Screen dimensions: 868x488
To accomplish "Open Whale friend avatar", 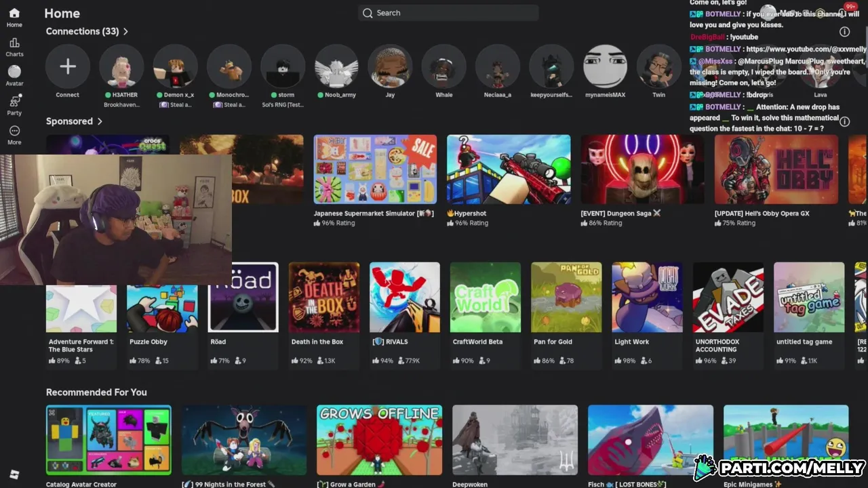I will click(x=443, y=66).
